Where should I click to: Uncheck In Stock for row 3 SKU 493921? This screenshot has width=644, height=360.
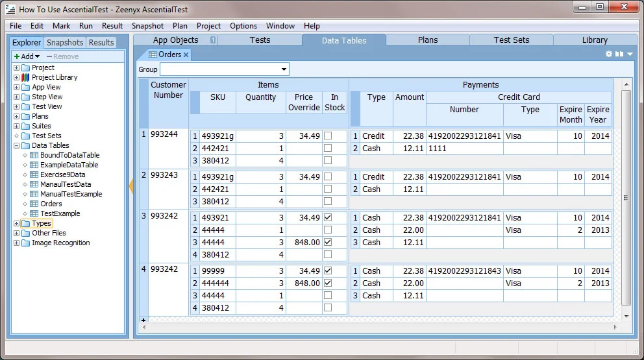tap(328, 217)
